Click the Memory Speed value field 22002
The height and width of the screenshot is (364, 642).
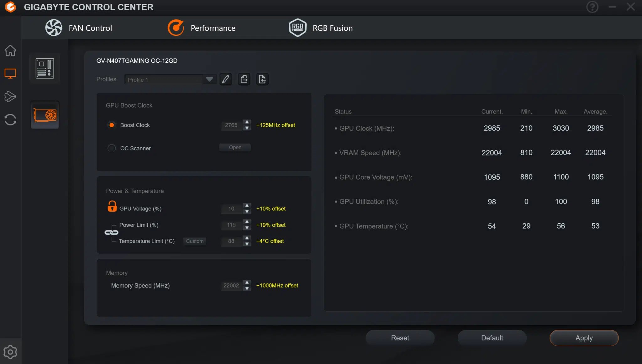point(231,285)
